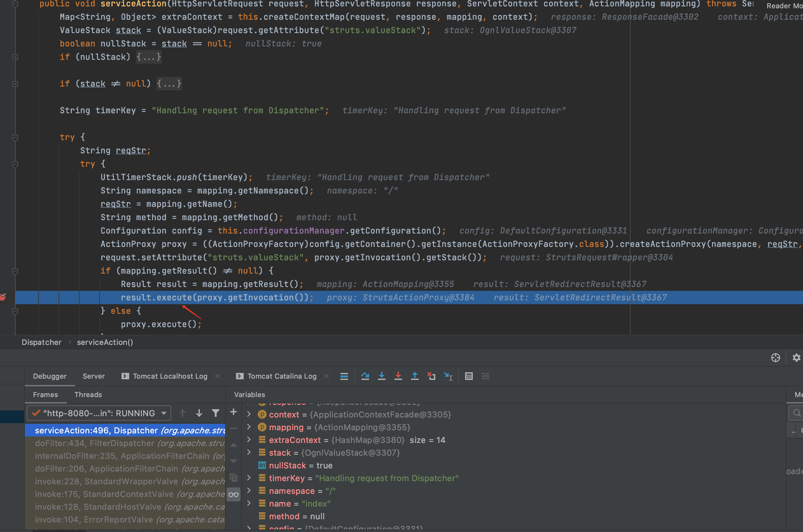803x532 pixels.
Task: Expand folded if (stack != null) block
Action: [x=15, y=84]
